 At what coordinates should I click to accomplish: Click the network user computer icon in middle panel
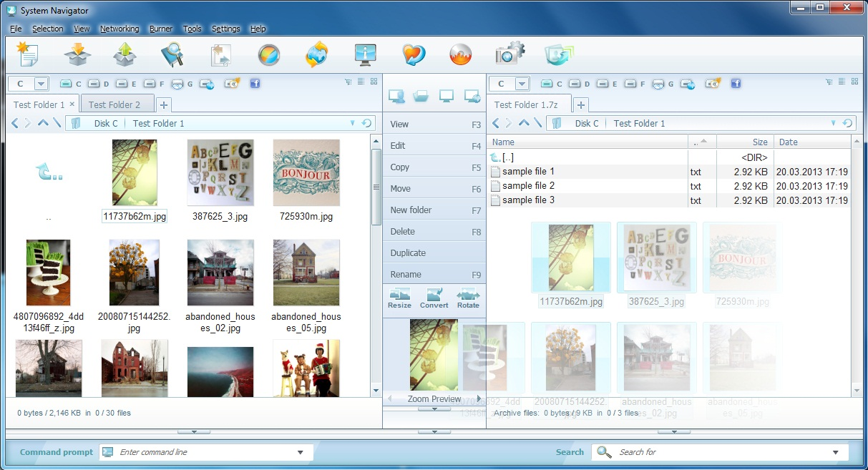[396, 96]
